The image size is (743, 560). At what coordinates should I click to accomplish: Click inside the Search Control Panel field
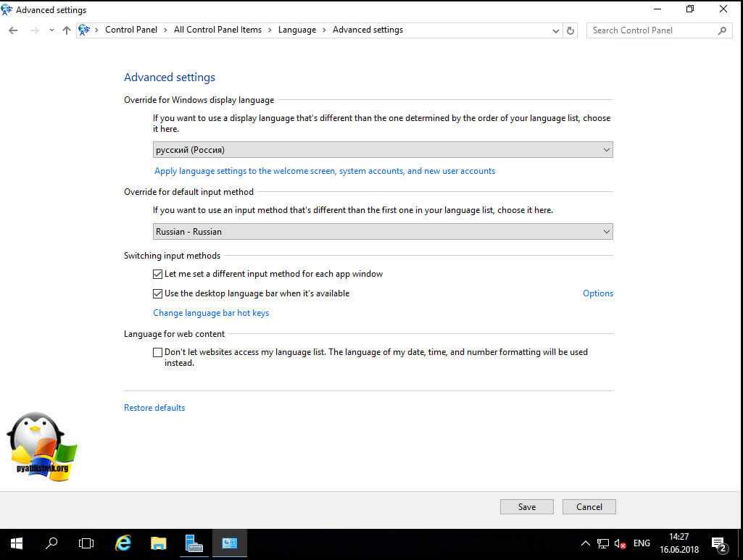tap(652, 30)
